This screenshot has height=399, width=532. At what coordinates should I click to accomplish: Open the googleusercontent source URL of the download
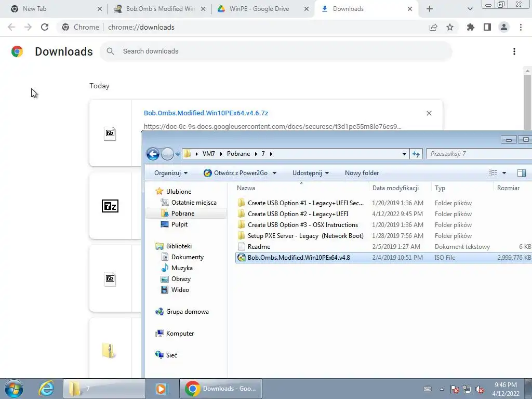pyautogui.click(x=272, y=127)
